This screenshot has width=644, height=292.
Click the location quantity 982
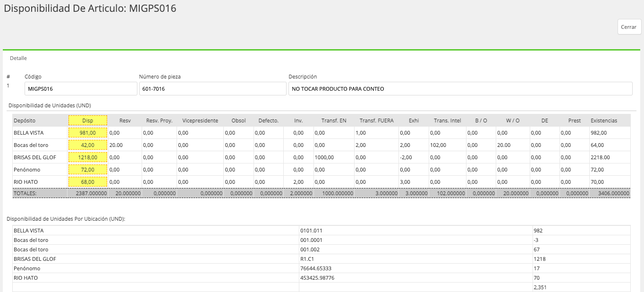(x=538, y=231)
